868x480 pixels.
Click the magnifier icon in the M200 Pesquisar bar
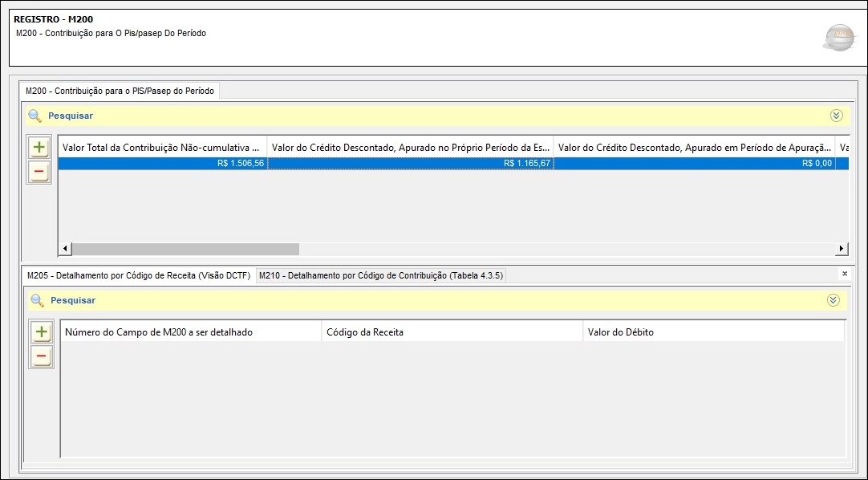tap(34, 116)
